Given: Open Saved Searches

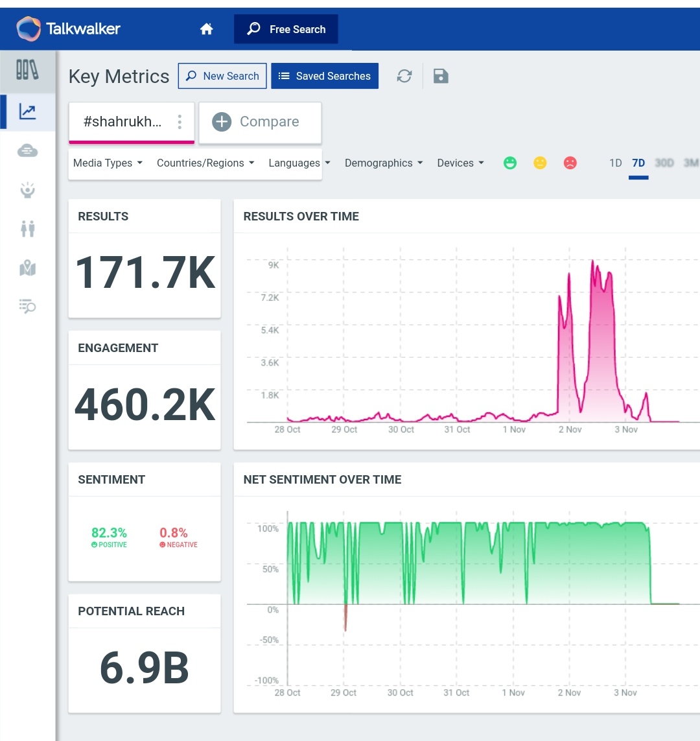Looking at the screenshot, I should pyautogui.click(x=325, y=76).
